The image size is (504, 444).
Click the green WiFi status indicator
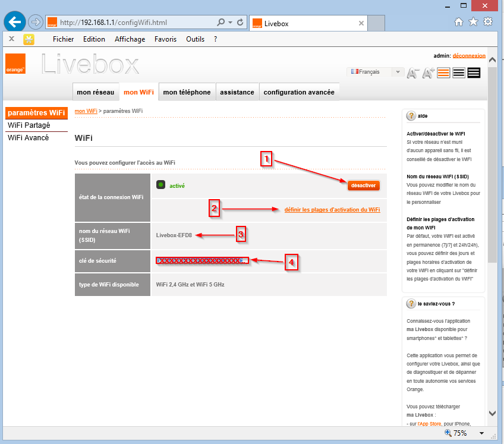coord(160,185)
